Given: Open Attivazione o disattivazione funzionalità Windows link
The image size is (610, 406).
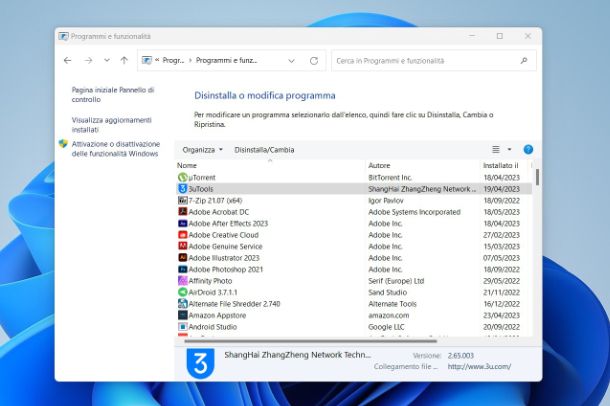Looking at the screenshot, I should coord(116,149).
